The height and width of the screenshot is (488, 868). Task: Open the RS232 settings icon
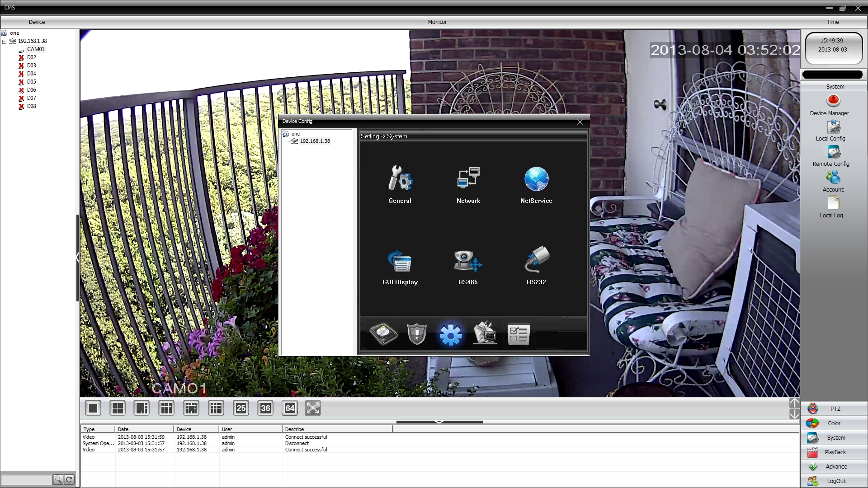click(x=536, y=260)
